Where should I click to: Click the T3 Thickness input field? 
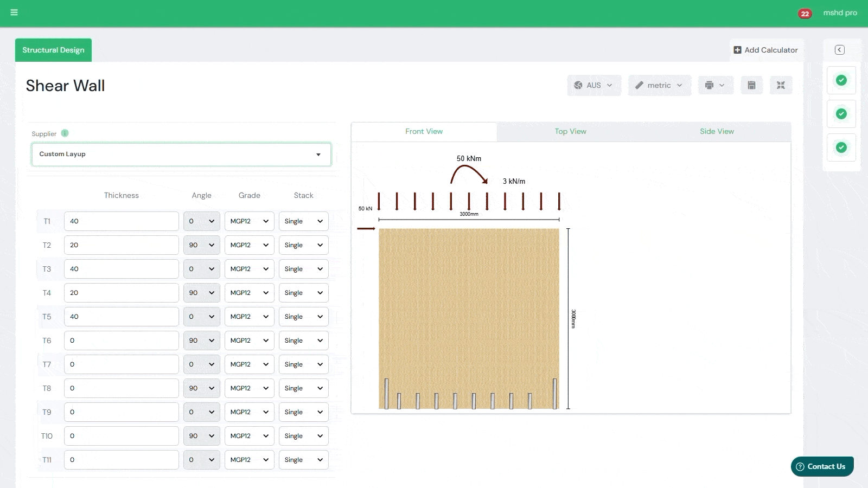coord(121,269)
